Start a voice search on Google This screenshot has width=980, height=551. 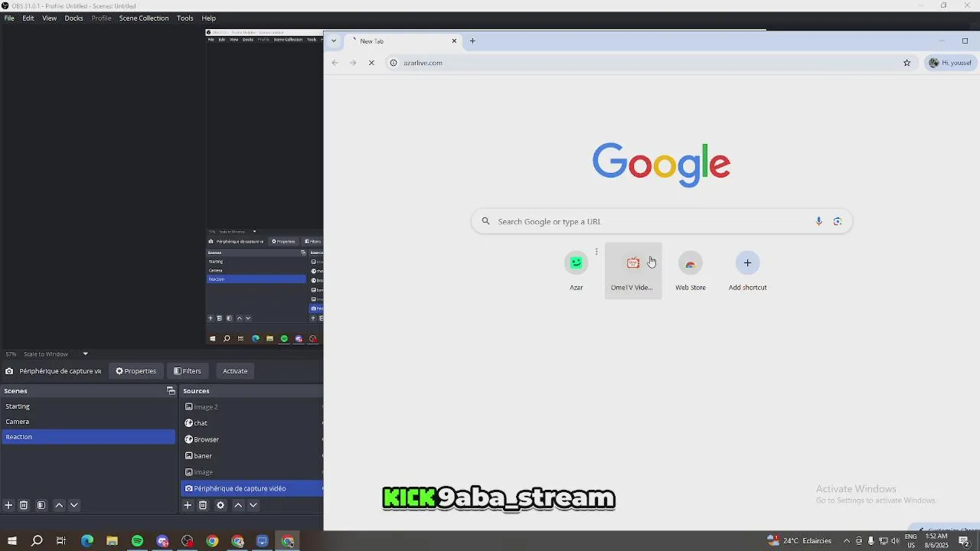818,221
